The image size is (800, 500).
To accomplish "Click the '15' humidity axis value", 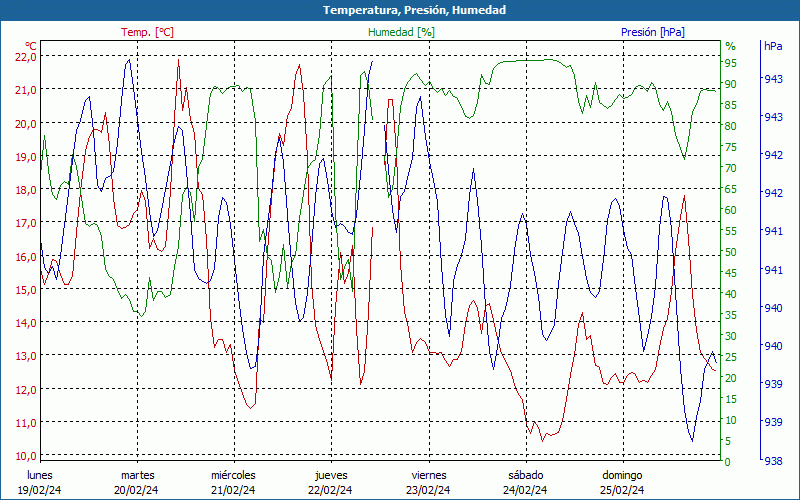I will click(x=731, y=399).
